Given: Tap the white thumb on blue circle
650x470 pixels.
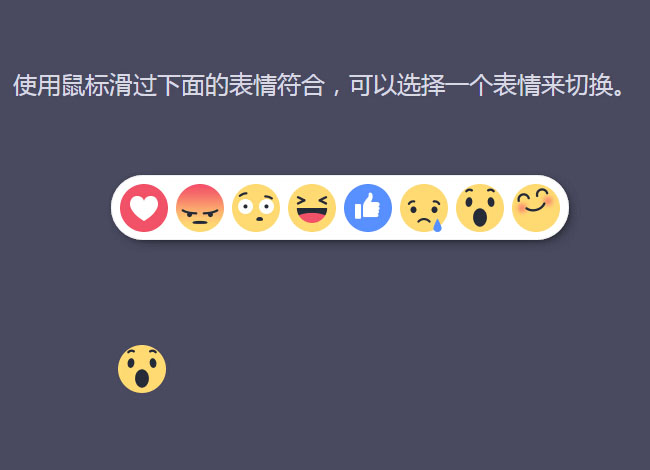Looking at the screenshot, I should 367,206.
